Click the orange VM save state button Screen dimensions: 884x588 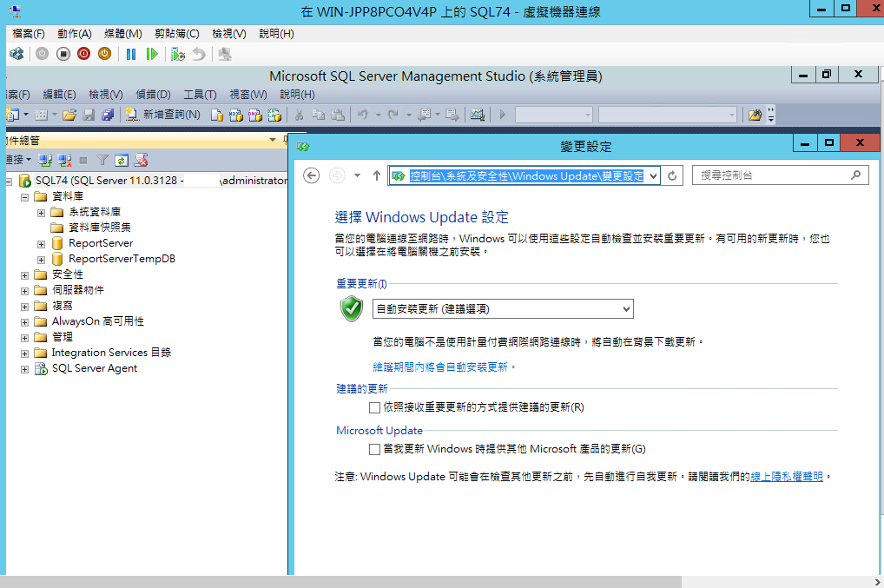point(104,54)
